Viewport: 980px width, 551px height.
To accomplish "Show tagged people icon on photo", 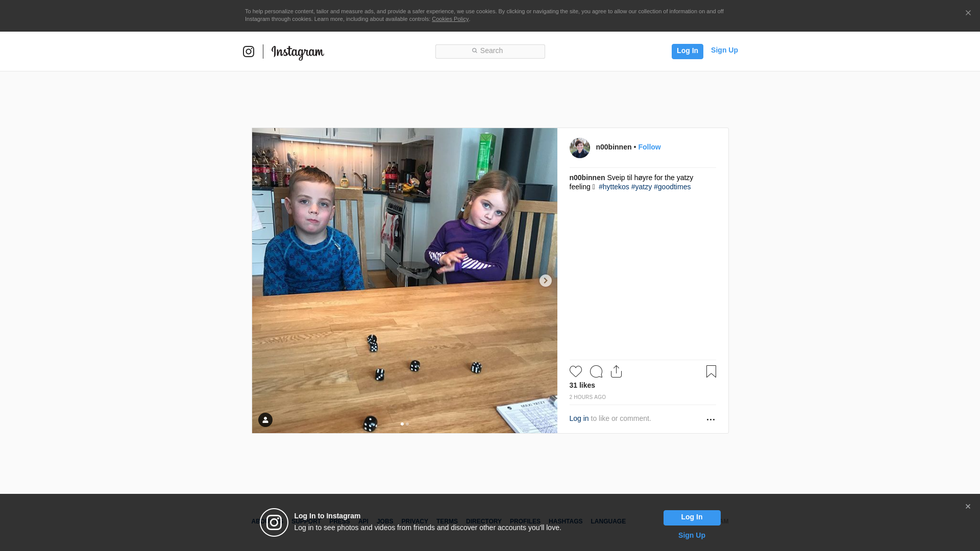I will click(x=265, y=420).
